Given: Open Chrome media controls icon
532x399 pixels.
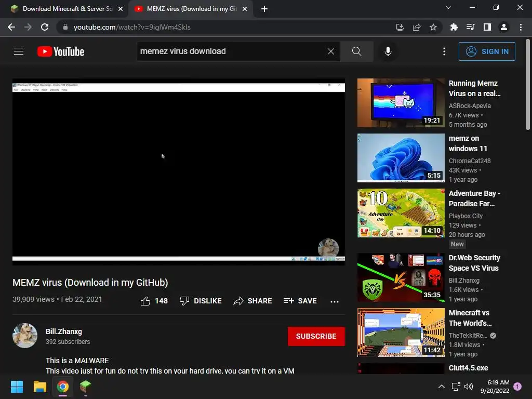Looking at the screenshot, I should 470,27.
